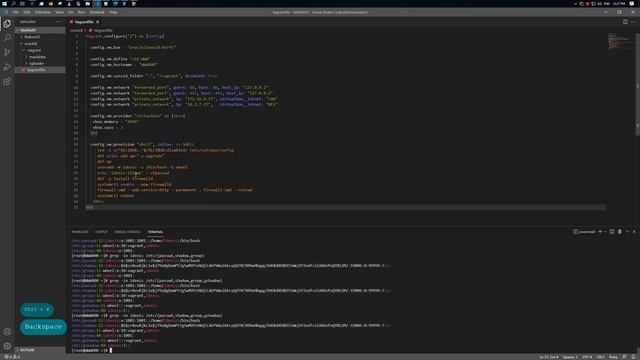Screen dimensions: 640x360
Task: Change end of line sequence CRLF
Action: tap(601, 357)
